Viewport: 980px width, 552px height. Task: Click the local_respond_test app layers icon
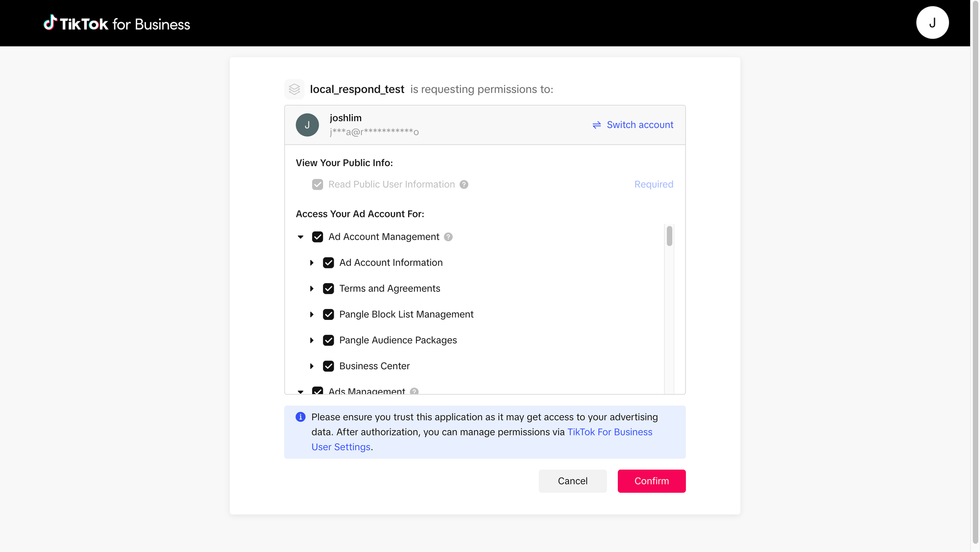(294, 89)
